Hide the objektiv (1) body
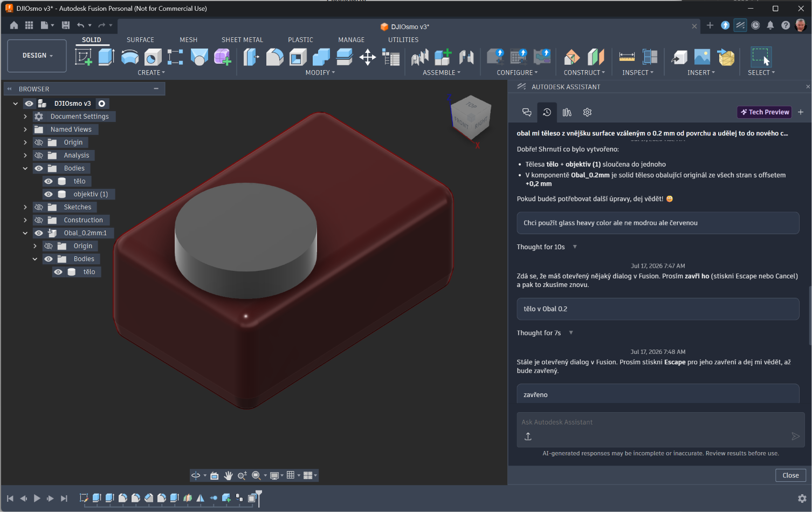The width and height of the screenshot is (812, 512). [49, 194]
